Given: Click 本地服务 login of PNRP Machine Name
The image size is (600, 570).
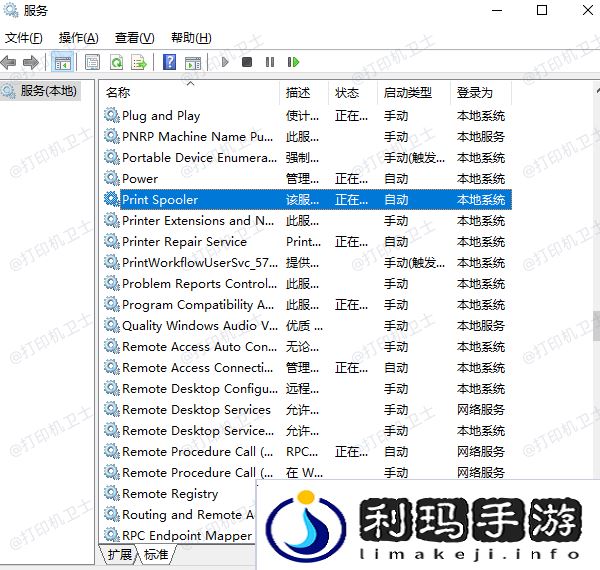Looking at the screenshot, I should coord(481,137).
